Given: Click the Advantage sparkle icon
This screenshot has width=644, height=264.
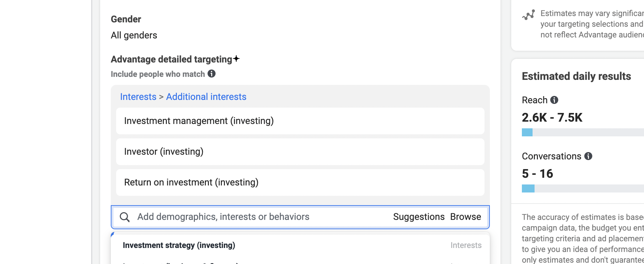Looking at the screenshot, I should [236, 59].
